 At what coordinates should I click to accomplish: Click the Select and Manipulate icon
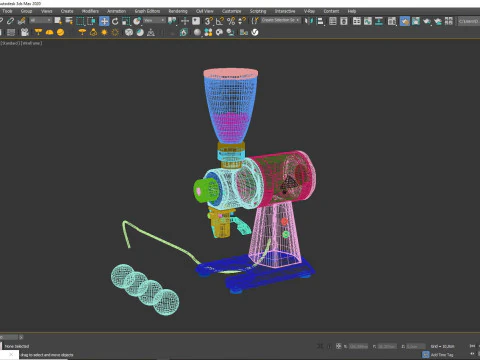[x=185, y=21]
